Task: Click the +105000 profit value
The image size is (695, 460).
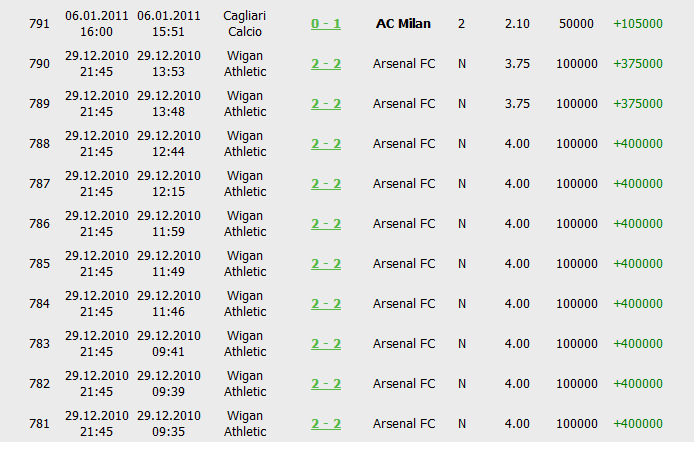Action: pos(637,24)
